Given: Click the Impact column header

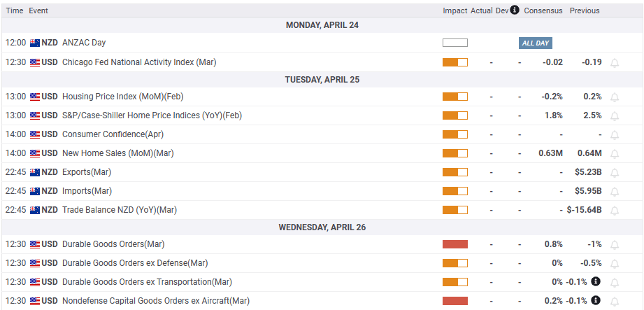Looking at the screenshot, I should coord(455,10).
